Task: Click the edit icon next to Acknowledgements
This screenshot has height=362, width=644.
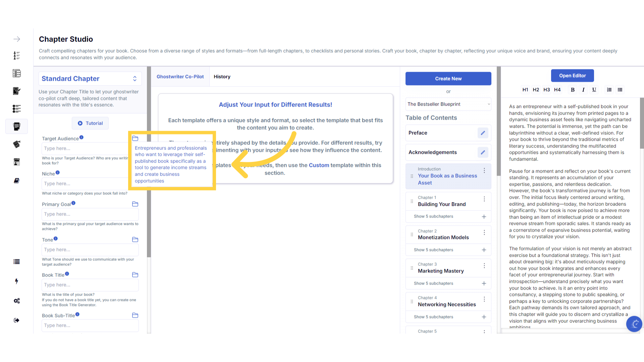Action: (x=483, y=152)
